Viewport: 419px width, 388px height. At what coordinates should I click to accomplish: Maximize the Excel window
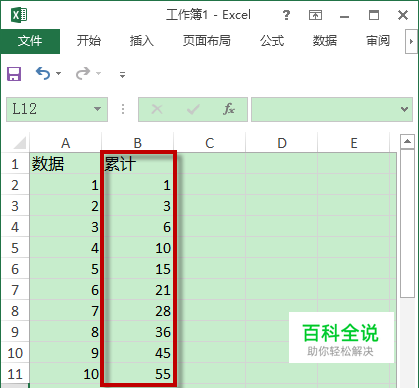tap(374, 15)
